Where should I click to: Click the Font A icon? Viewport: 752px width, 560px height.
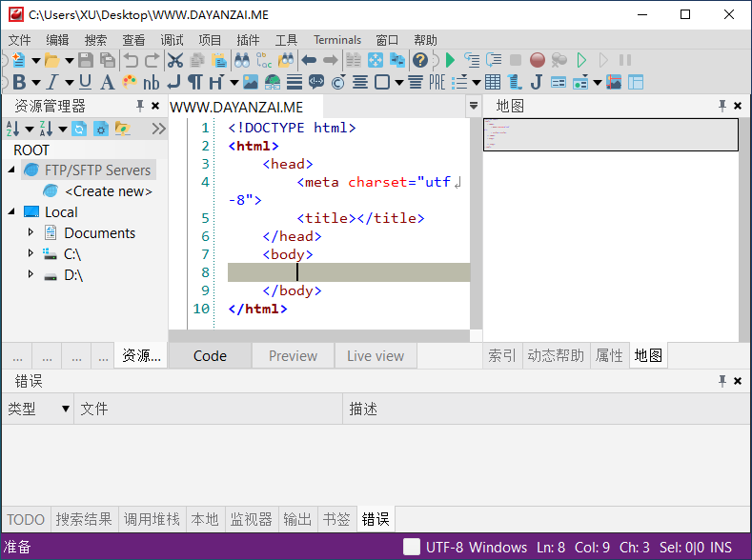tap(108, 83)
